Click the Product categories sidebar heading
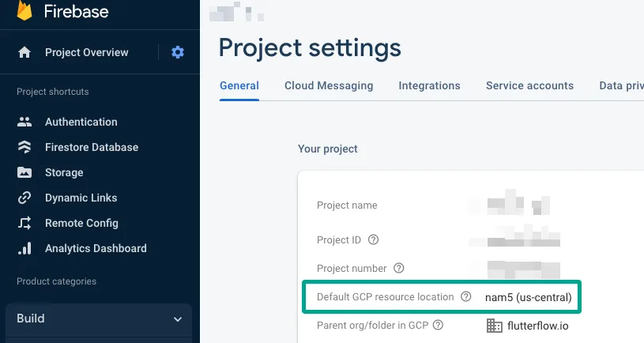Viewport: 644px width, 343px height. coord(56,281)
